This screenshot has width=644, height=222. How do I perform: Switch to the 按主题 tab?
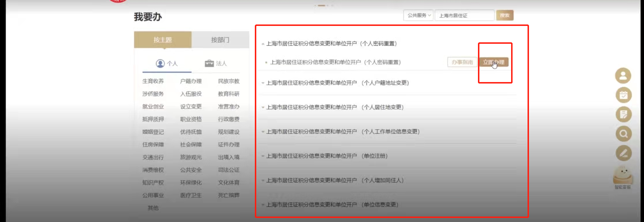pyautogui.click(x=163, y=40)
